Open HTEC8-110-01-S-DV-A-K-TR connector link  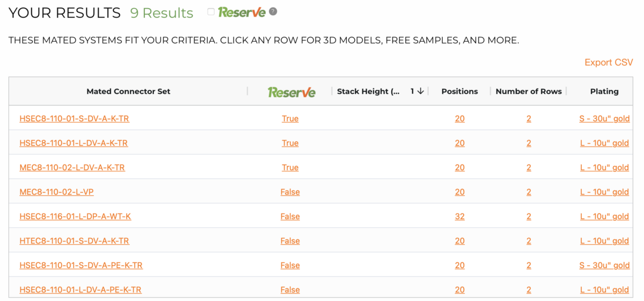click(74, 241)
